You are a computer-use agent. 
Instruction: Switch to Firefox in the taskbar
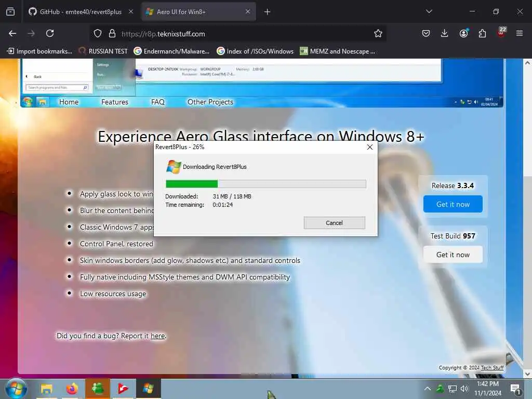pyautogui.click(x=72, y=389)
